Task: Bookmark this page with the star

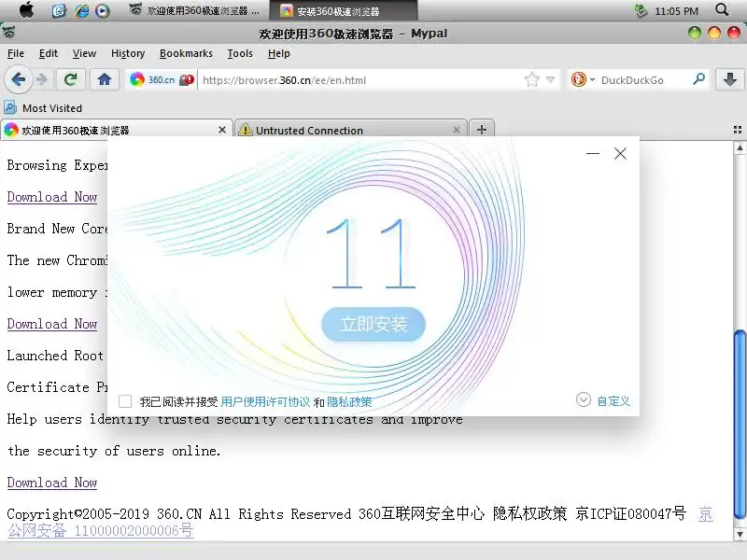Action: coord(531,79)
